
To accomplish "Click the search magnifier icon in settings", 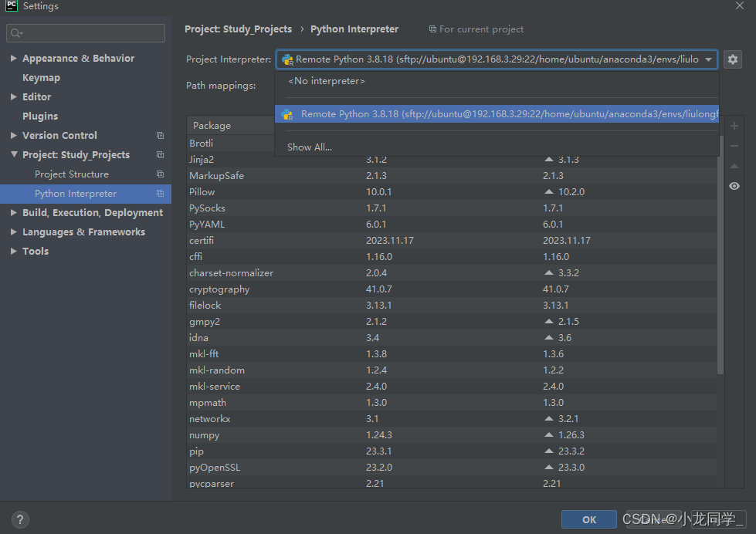I will [x=16, y=32].
